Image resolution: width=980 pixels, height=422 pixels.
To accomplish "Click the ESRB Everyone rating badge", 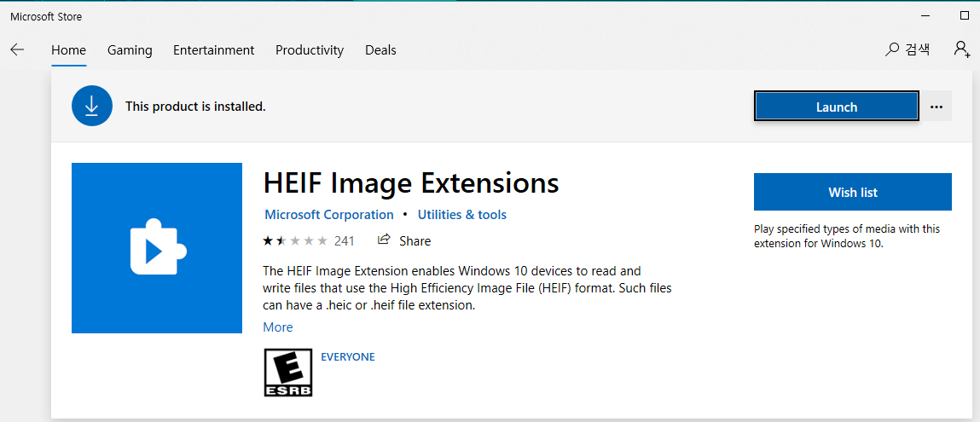I will (287, 372).
